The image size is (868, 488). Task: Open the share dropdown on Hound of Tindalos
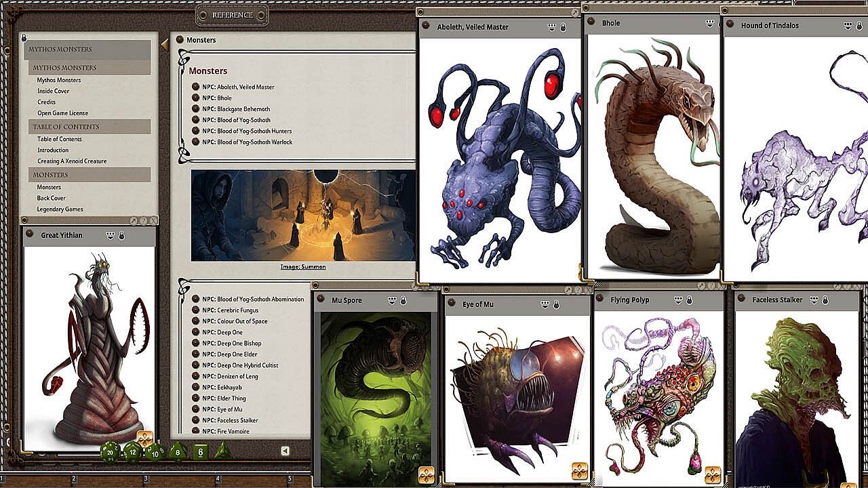point(848,26)
